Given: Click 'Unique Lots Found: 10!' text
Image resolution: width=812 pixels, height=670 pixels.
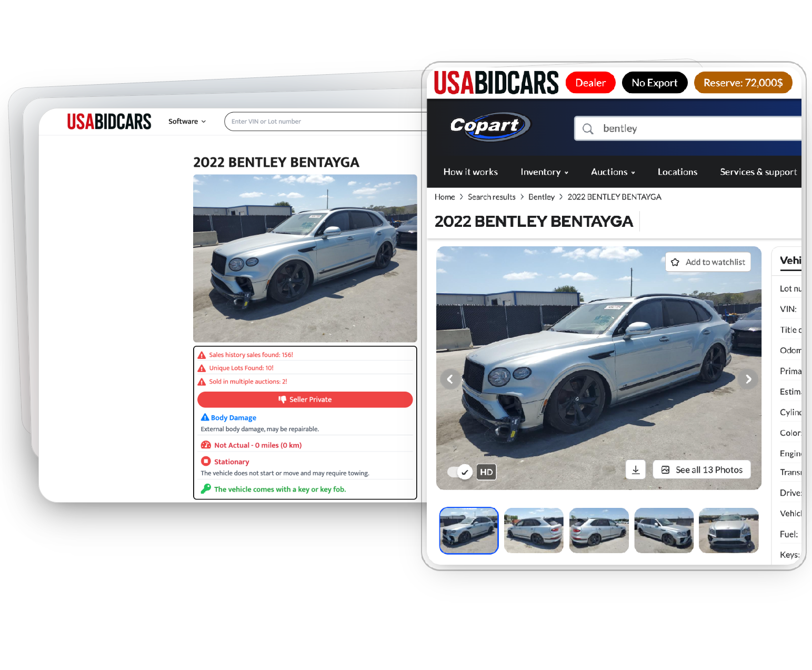Looking at the screenshot, I should pyautogui.click(x=241, y=368).
